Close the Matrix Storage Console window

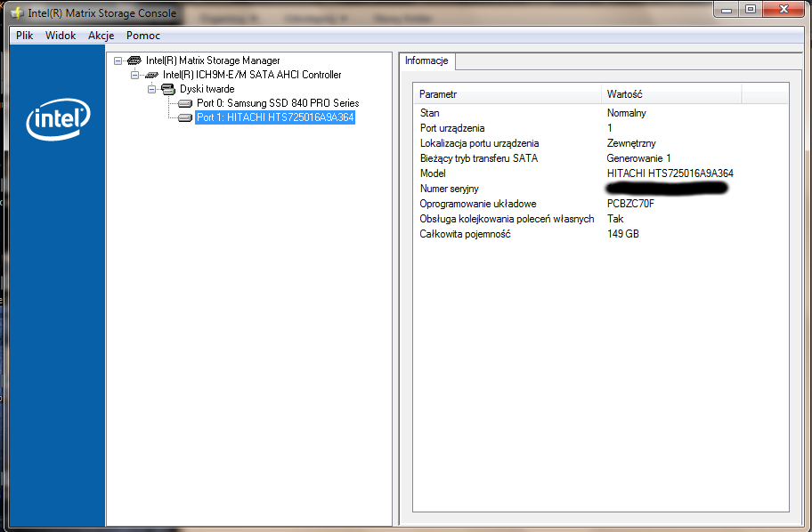(784, 9)
